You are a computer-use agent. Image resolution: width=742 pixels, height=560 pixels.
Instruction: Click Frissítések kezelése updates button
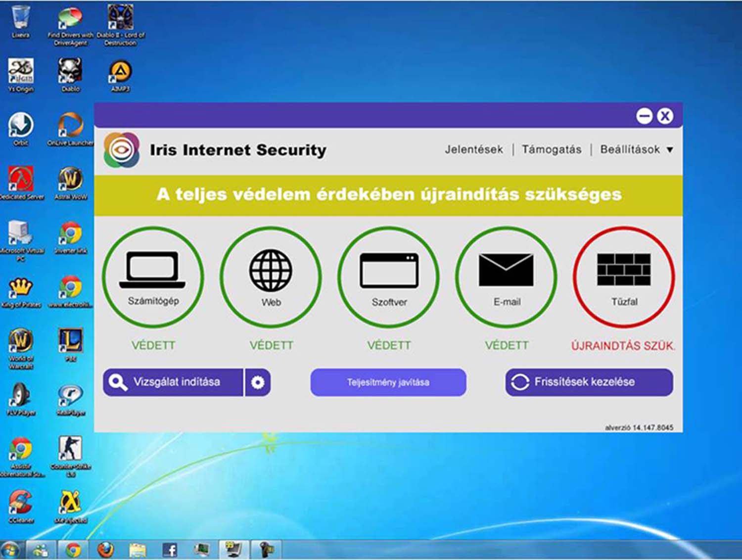[589, 382]
